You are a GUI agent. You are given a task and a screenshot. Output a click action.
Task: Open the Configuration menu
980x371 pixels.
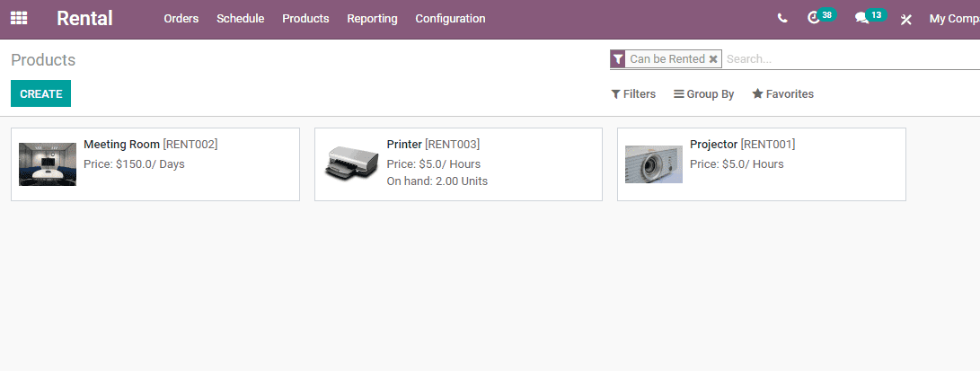click(450, 19)
